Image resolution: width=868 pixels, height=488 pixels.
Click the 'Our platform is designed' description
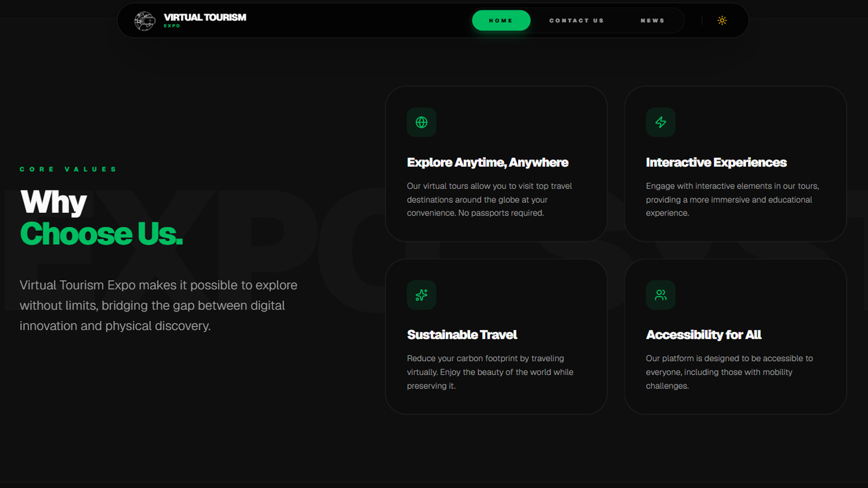(729, 372)
